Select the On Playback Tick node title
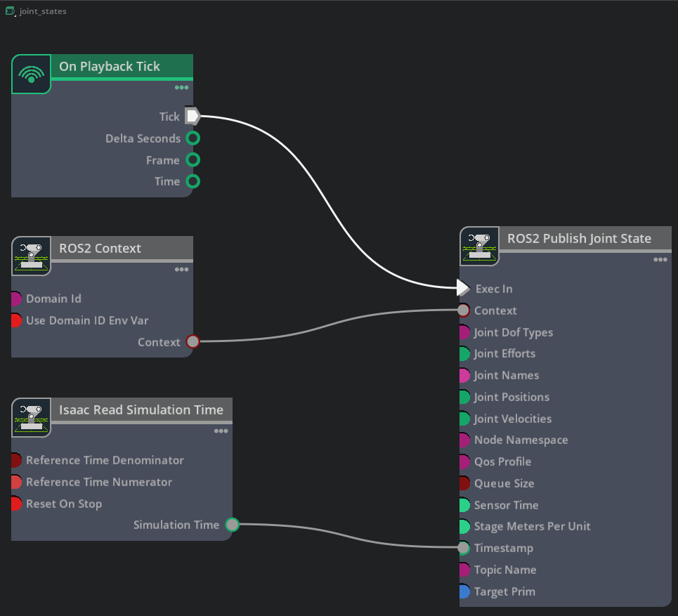 point(110,66)
